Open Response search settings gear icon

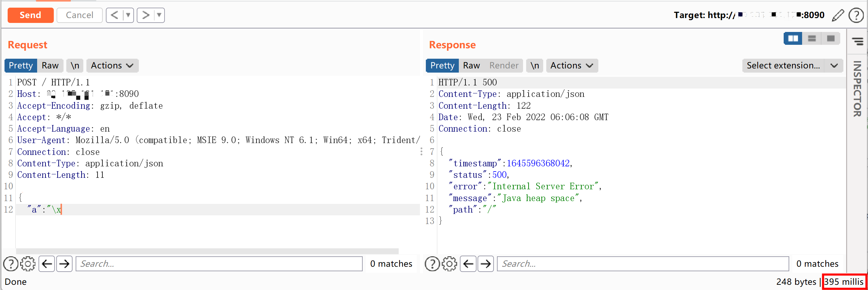tap(449, 264)
